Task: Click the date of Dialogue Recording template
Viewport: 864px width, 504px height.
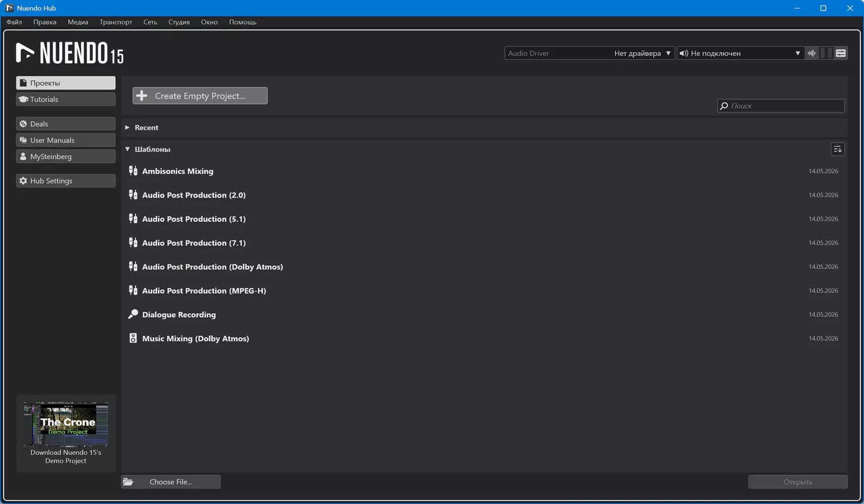Action: coord(823,314)
